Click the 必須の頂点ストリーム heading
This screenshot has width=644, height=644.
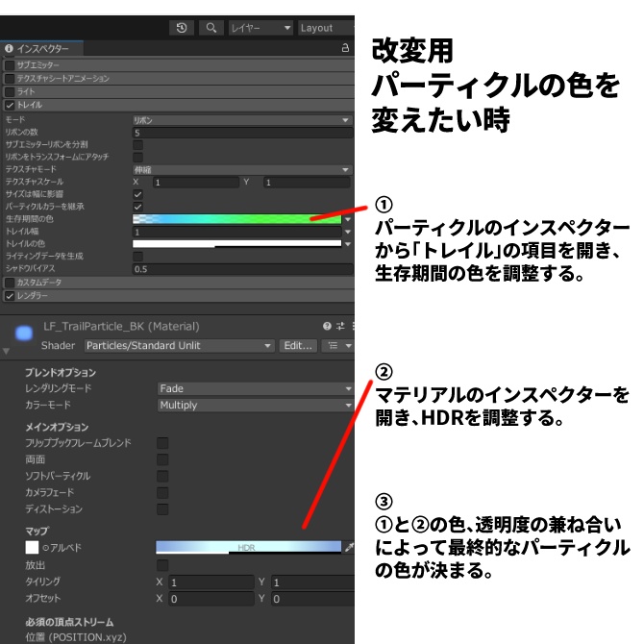[x=69, y=622]
